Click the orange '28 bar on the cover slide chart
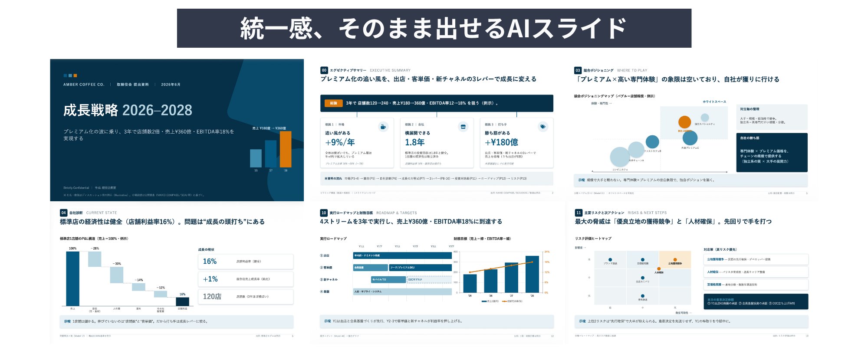The width and height of the screenshot is (868, 347). (x=286, y=149)
